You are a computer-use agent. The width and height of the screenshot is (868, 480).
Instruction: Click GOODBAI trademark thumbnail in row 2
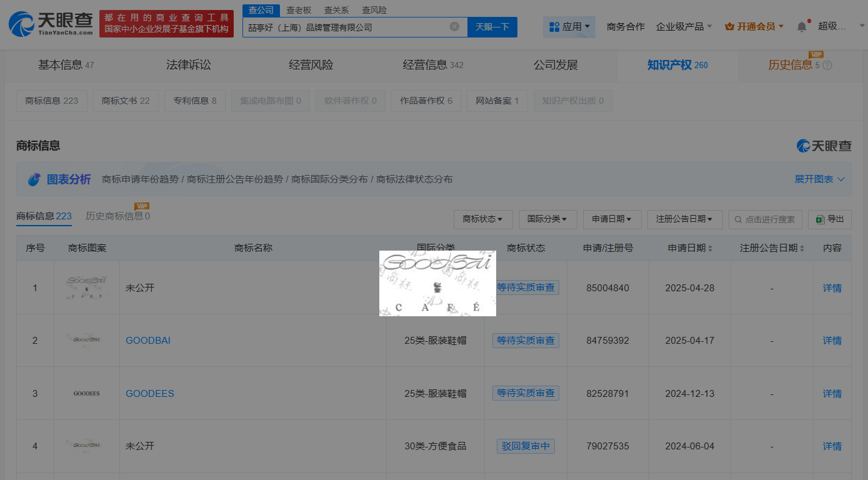coord(87,340)
